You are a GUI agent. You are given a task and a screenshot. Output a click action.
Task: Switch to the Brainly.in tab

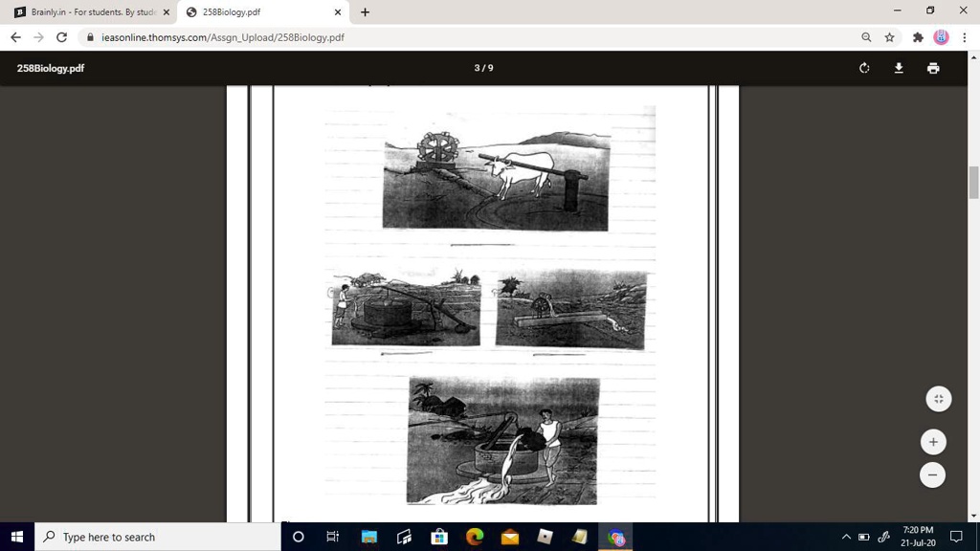tap(86, 11)
